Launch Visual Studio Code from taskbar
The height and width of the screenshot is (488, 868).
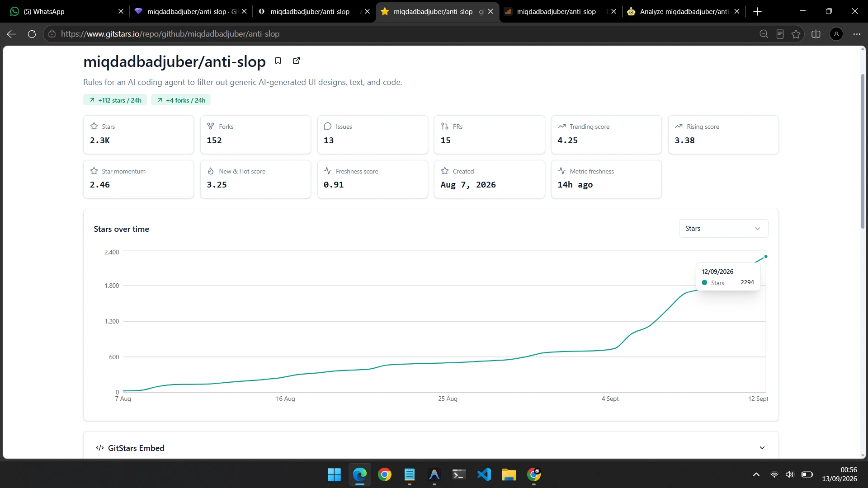(484, 474)
